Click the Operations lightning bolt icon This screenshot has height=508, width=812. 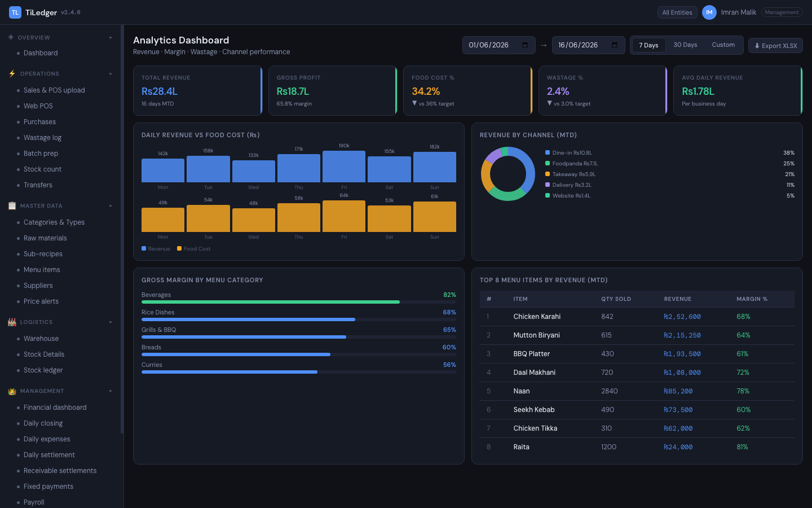tap(12, 73)
